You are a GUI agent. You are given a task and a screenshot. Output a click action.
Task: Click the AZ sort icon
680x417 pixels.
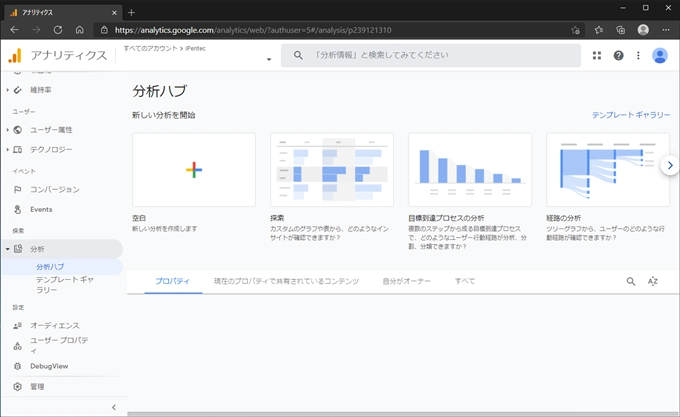(653, 281)
